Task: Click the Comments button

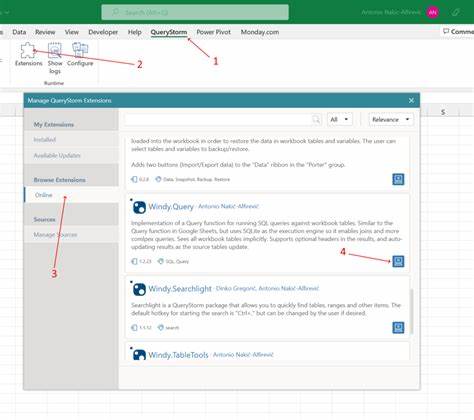Action: (x=459, y=32)
